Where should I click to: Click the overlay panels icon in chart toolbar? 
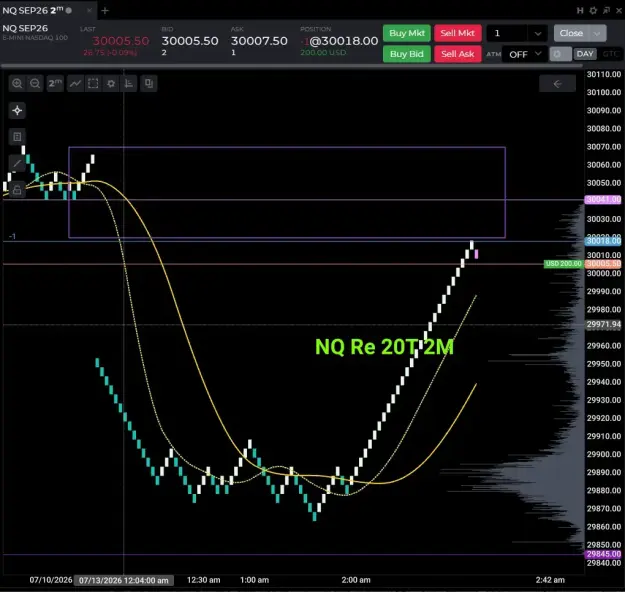point(149,84)
